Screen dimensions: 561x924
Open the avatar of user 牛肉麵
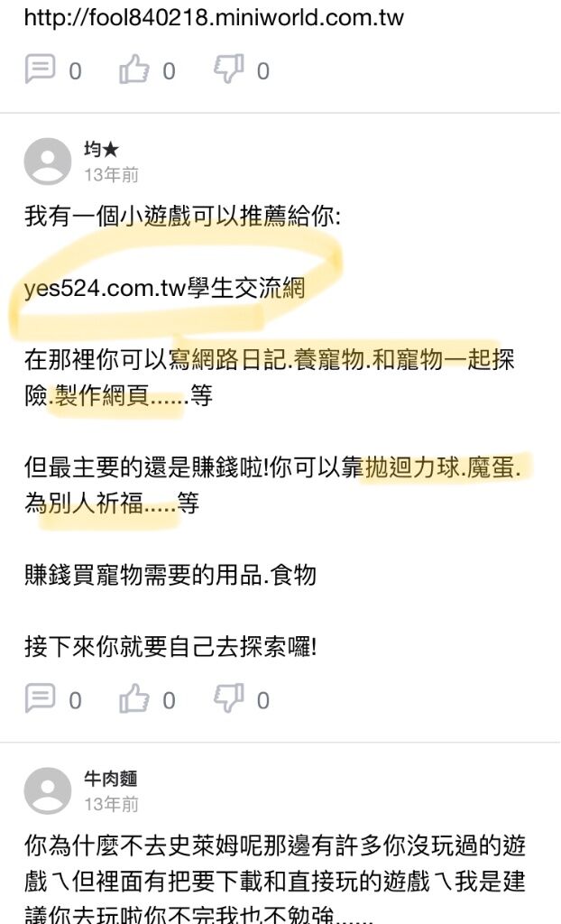point(48,790)
